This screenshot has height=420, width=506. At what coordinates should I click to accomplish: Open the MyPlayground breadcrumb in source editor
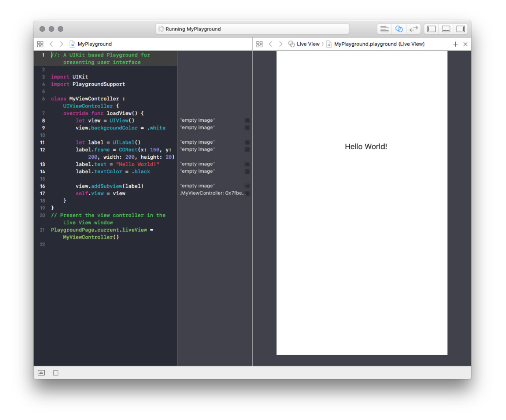coord(94,44)
